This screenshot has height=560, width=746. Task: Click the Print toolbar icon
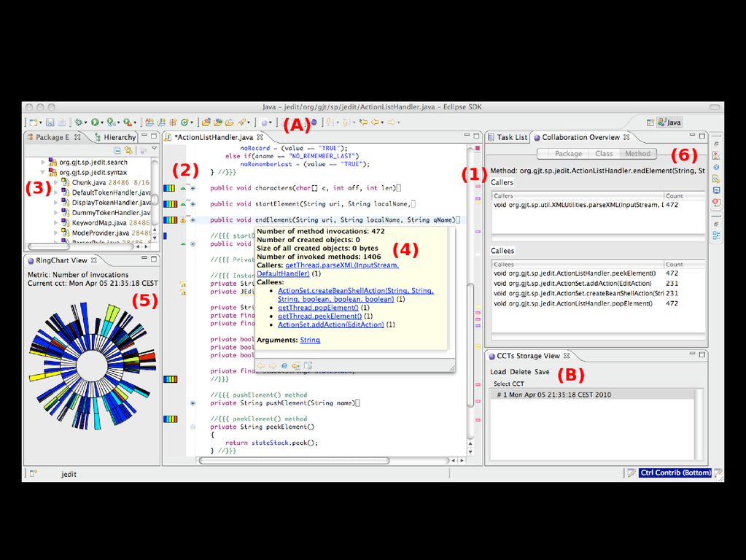61,122
